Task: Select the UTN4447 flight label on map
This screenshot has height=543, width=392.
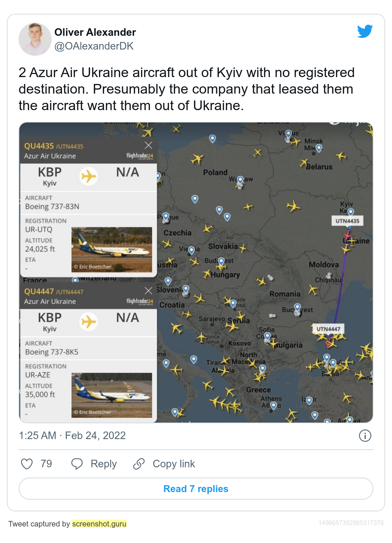Action: [328, 329]
